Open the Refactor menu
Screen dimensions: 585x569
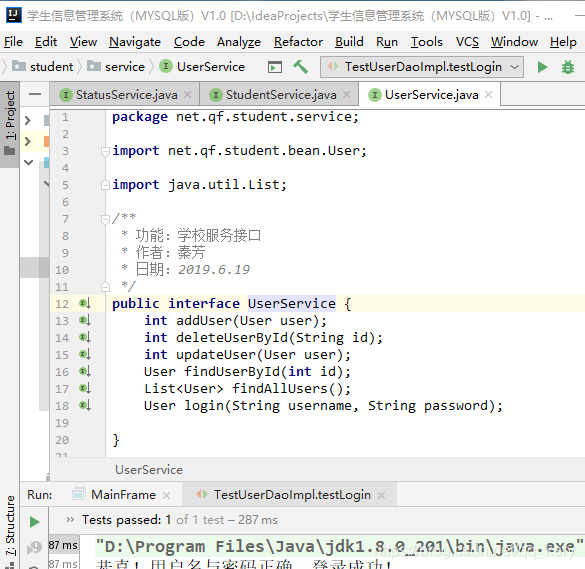(x=298, y=42)
